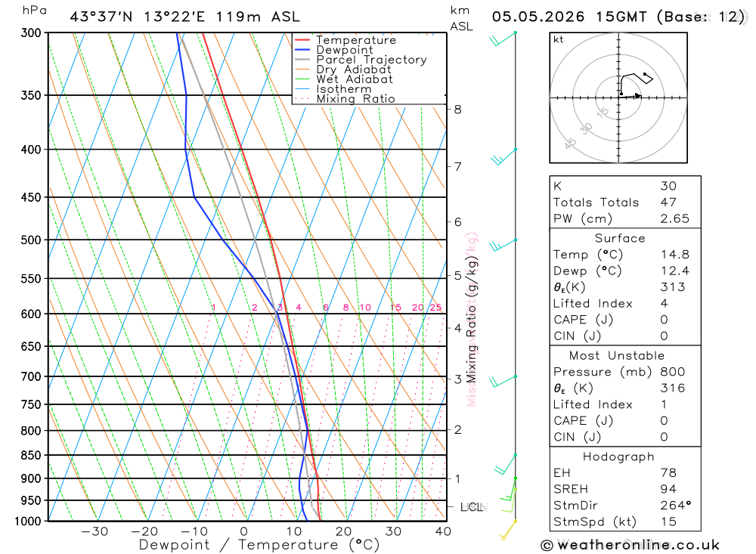This screenshot has width=756, height=554.
Task: Click the Surface section heading
Action: [x=620, y=238]
